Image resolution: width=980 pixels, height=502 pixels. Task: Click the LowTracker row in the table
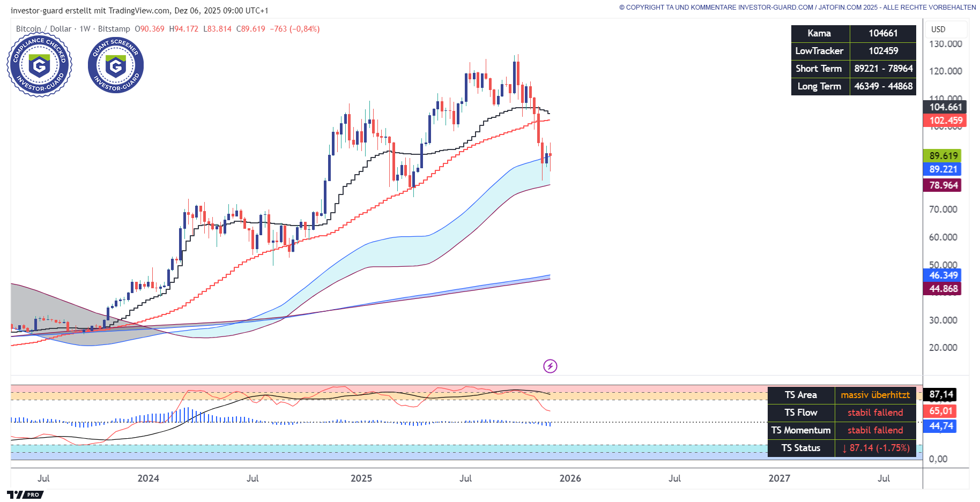pyautogui.click(x=819, y=51)
